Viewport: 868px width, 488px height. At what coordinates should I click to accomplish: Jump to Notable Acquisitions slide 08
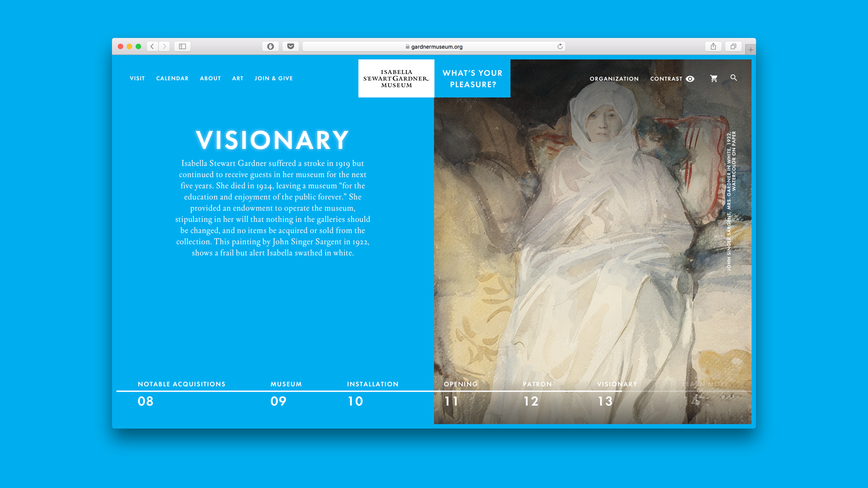coord(181,393)
